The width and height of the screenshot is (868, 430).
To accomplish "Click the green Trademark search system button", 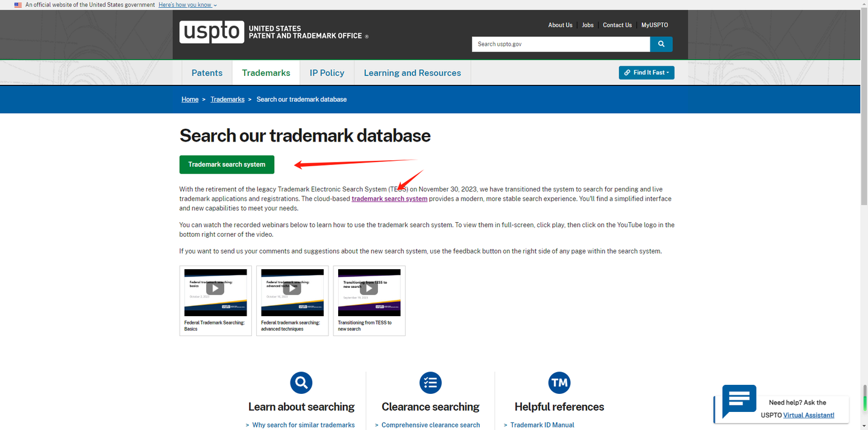I will (x=227, y=164).
